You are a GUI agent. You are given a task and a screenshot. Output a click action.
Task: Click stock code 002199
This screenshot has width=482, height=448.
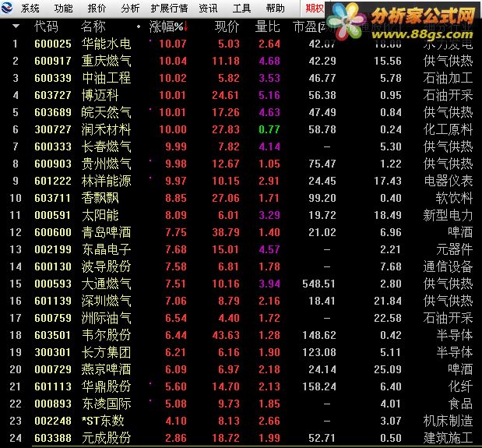tap(53, 249)
